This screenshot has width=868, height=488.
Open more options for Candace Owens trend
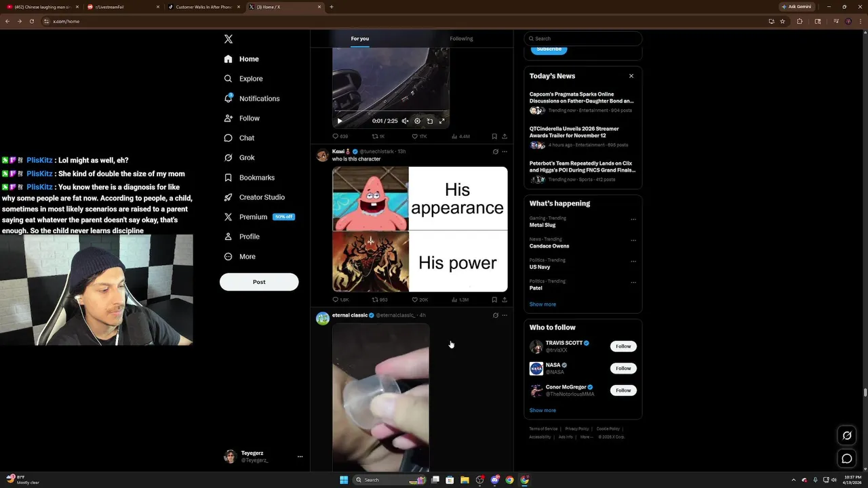633,241
